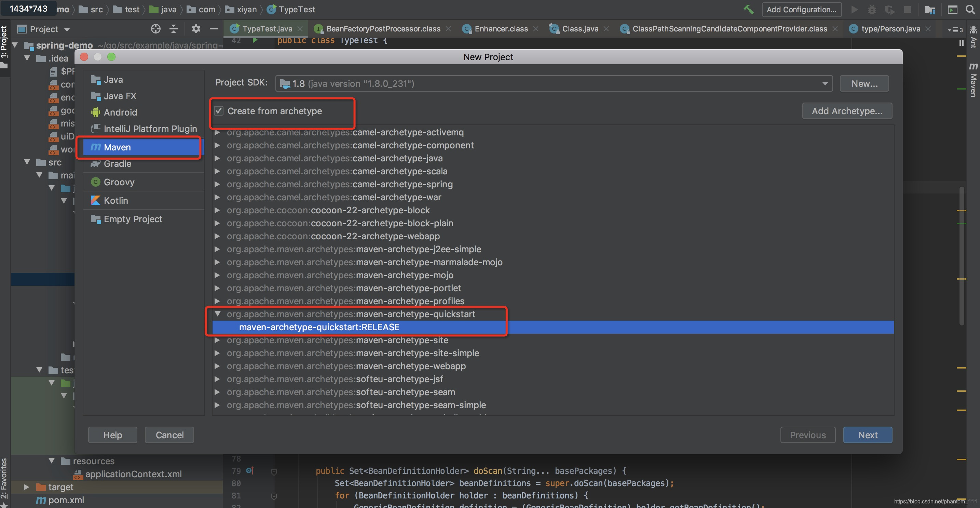Viewport: 980px width, 508px height.
Task: Open Project panel settings gear
Action: pyautogui.click(x=196, y=28)
